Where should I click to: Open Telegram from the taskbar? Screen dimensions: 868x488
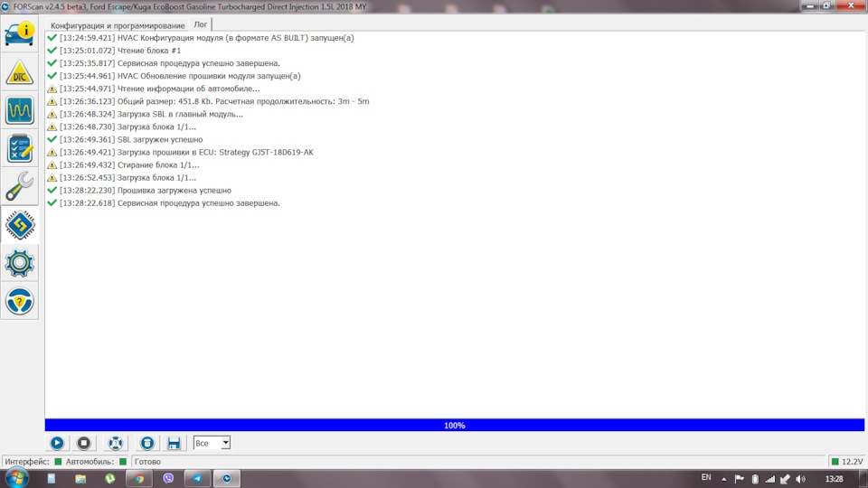coord(198,479)
